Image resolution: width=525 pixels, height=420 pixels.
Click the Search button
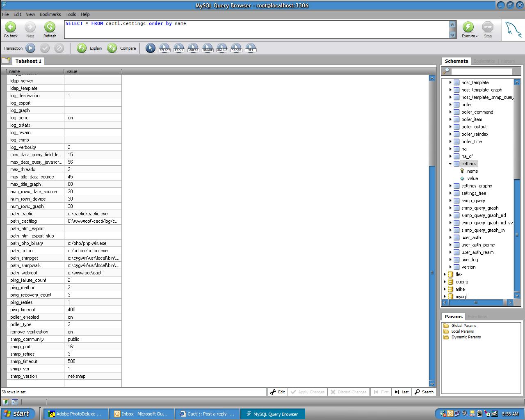tap(424, 392)
